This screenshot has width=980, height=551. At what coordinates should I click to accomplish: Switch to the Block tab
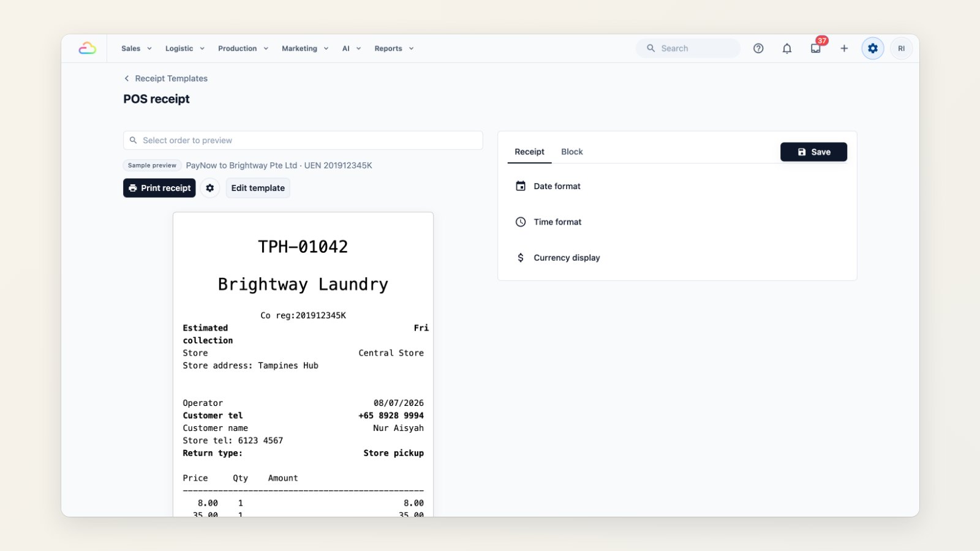[x=572, y=152]
